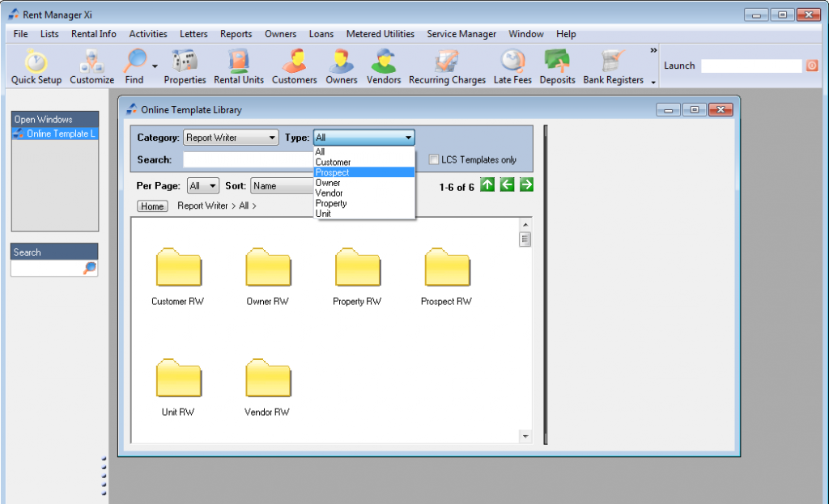Image resolution: width=829 pixels, height=504 pixels.
Task: Open the Vendors toolbar icon
Action: (383, 66)
